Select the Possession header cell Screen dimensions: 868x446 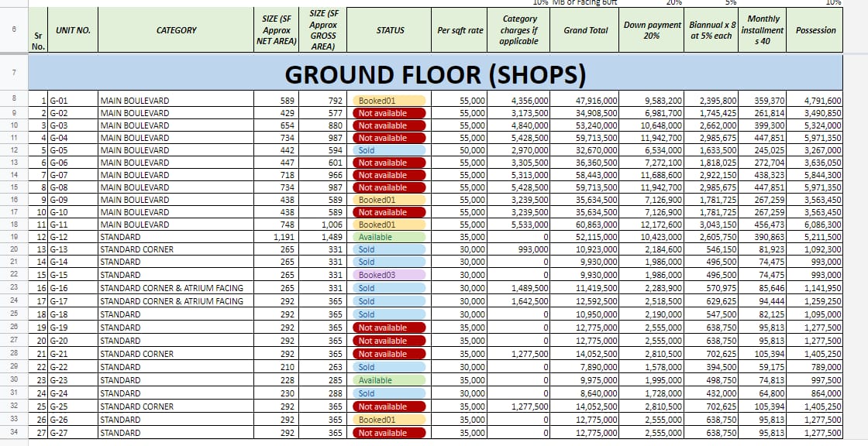(x=815, y=30)
